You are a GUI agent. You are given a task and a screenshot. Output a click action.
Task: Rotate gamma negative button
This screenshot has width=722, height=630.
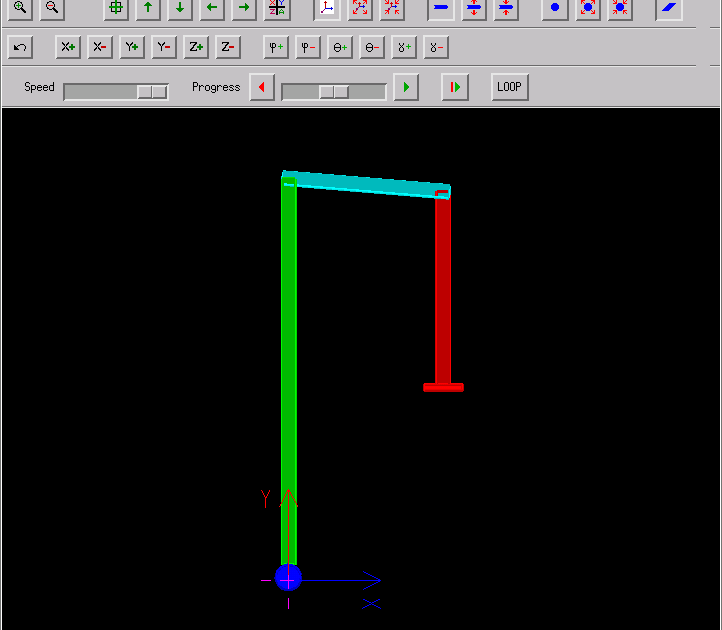point(436,47)
